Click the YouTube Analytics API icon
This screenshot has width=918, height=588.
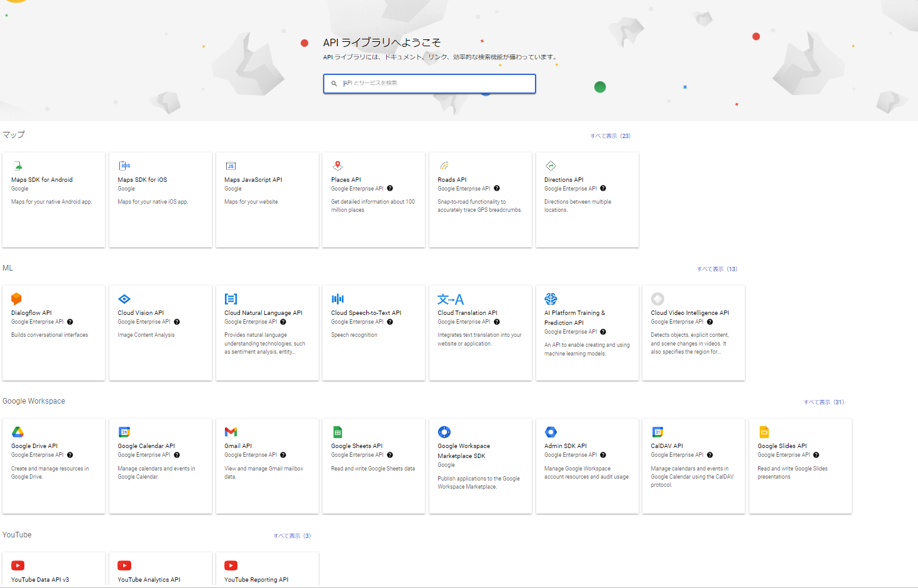[124, 566]
